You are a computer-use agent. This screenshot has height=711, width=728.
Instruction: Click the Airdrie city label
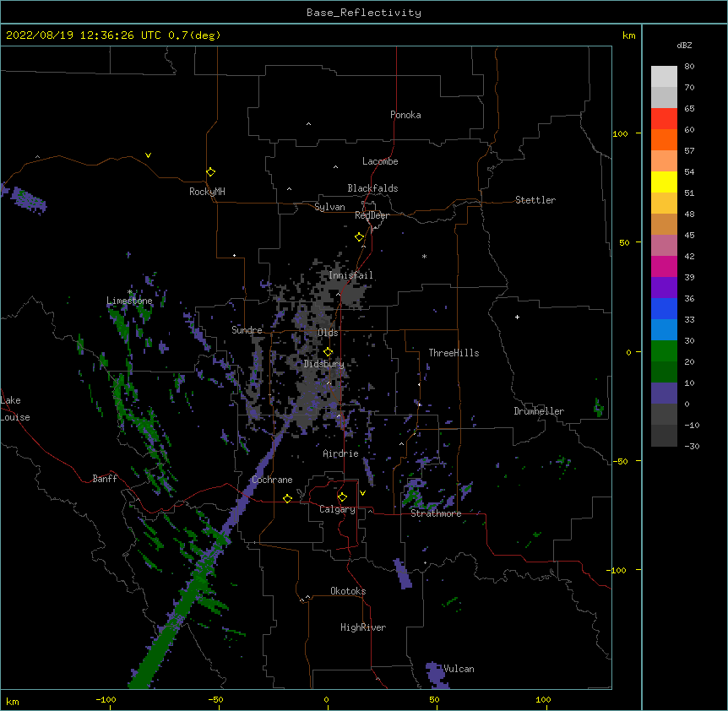click(341, 453)
